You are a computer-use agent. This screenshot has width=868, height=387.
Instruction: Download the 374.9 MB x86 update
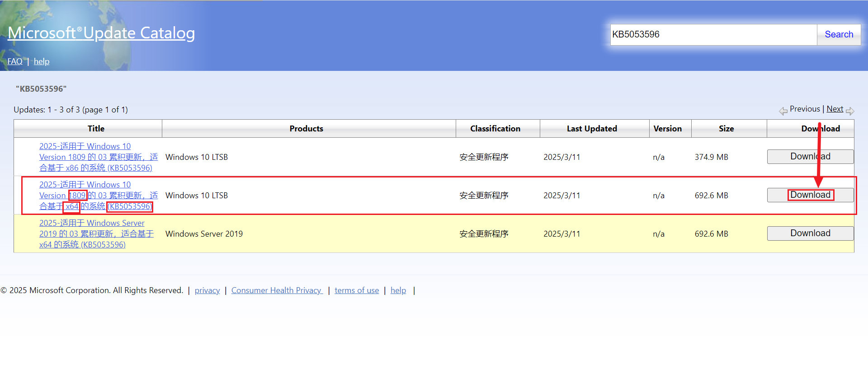pyautogui.click(x=810, y=157)
